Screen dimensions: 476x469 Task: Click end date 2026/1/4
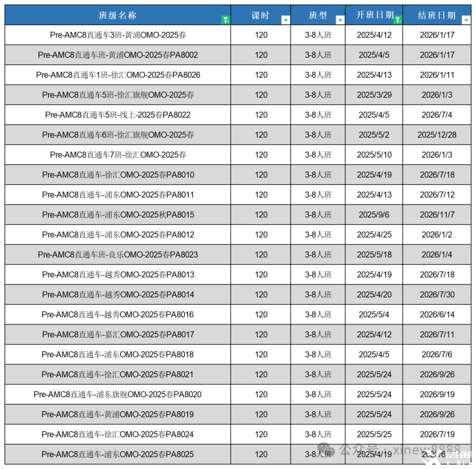tap(437, 255)
